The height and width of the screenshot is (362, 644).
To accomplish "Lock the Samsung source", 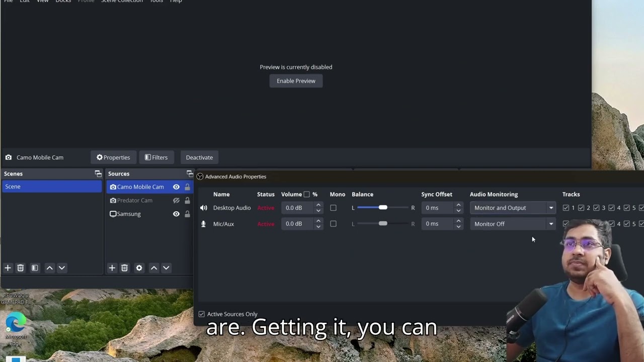I will click(x=187, y=214).
